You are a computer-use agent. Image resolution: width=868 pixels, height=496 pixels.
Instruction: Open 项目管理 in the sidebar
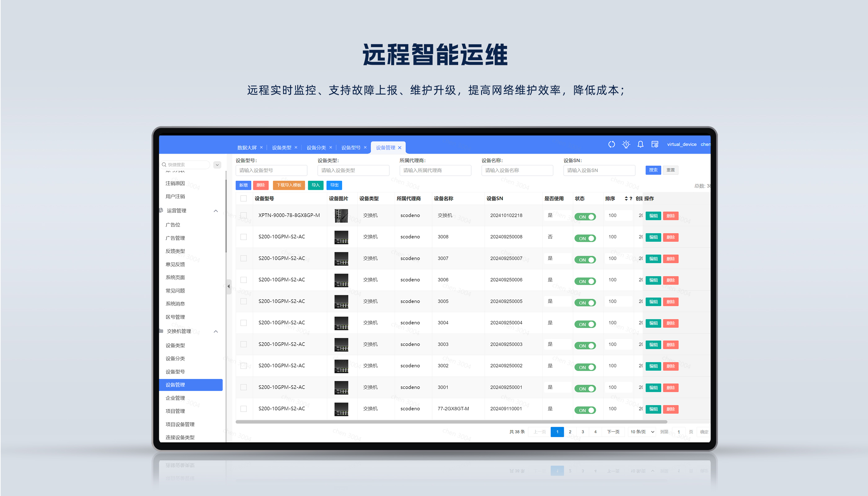(x=175, y=411)
